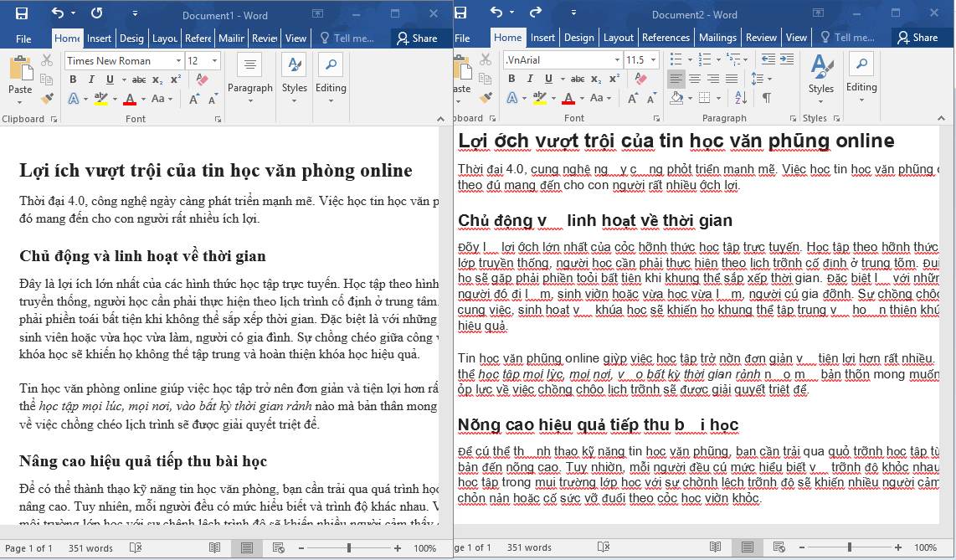Viewport: 956px width, 560px height.
Task: Click Increase Indent in Document2 ribbon
Action: 787,59
